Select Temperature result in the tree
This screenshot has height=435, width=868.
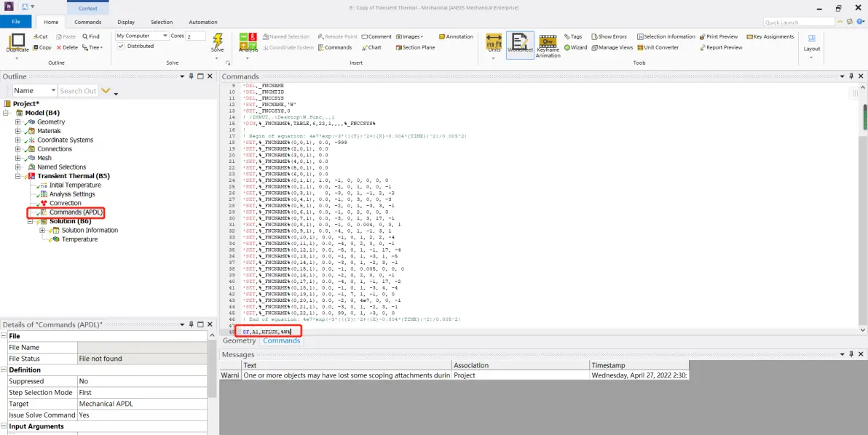pos(79,239)
